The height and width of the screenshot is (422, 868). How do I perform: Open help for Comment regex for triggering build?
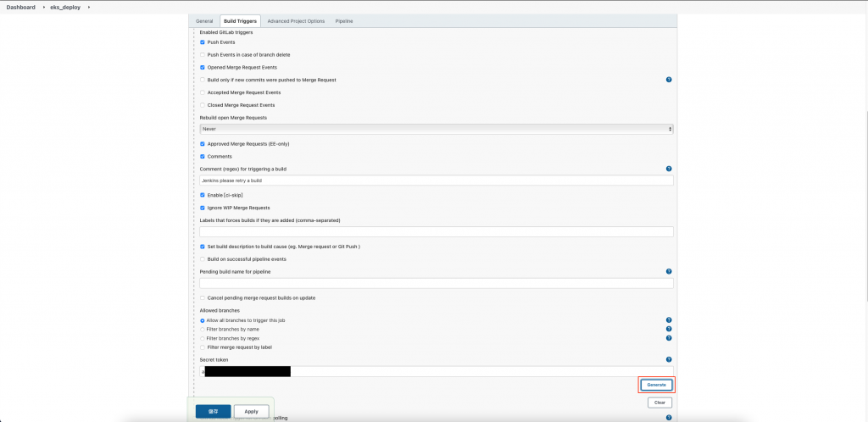pyautogui.click(x=669, y=169)
